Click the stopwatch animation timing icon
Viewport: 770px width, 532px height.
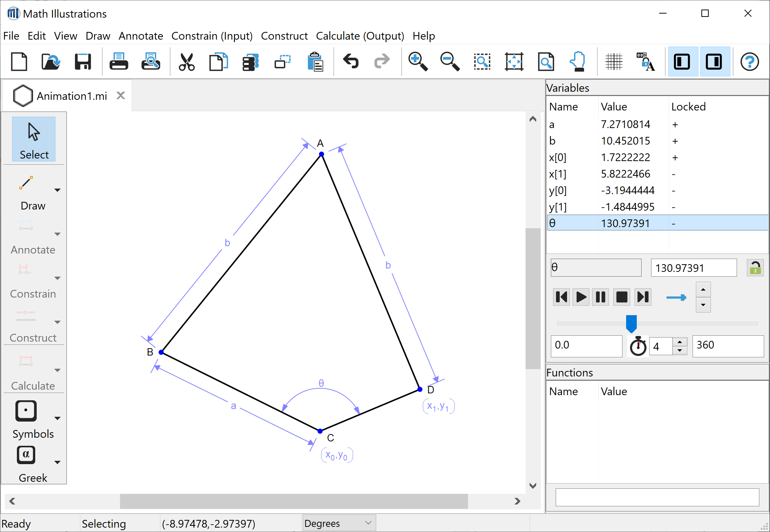click(638, 345)
